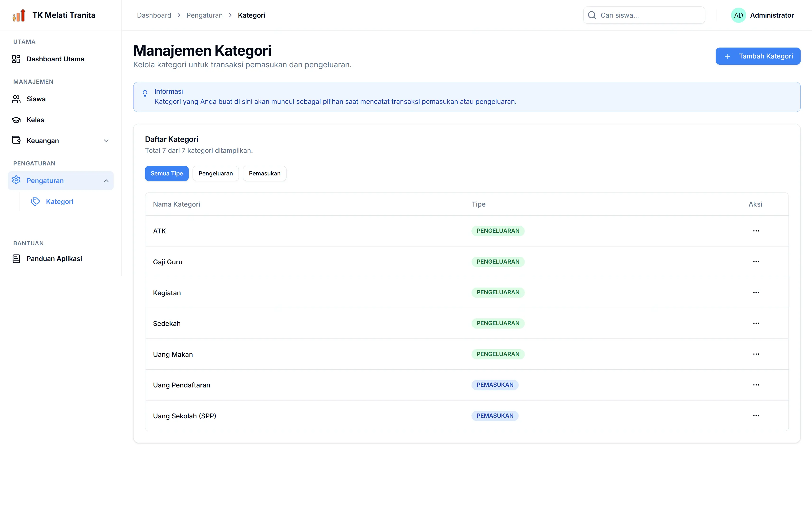
Task: Open Dashboard Utama grid icon
Action: pos(16,59)
